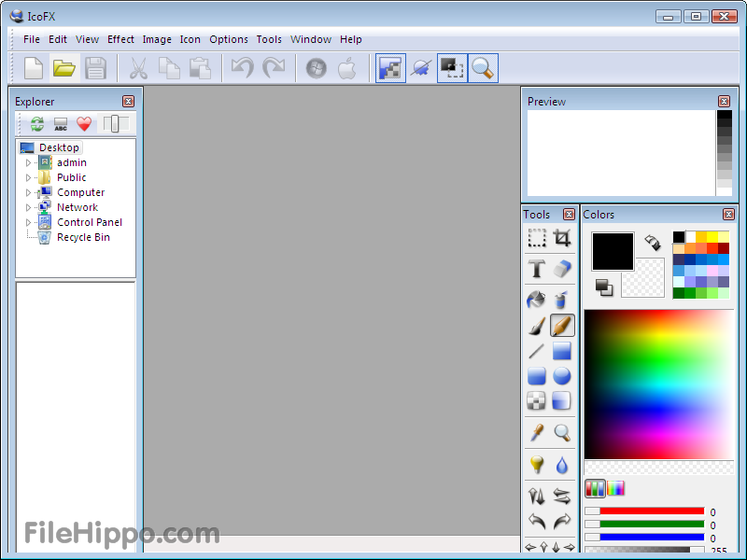This screenshot has height=560, width=747.
Task: Select the square Rectangle tool
Action: pos(562,352)
